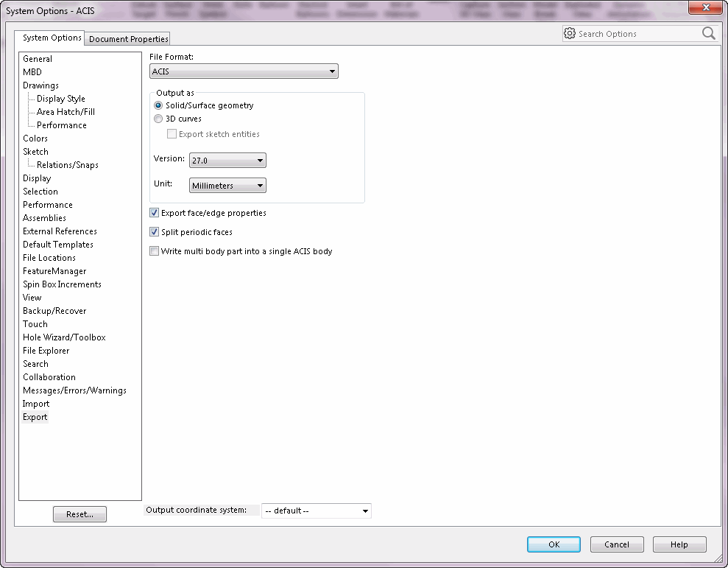728x568 pixels.
Task: Toggle Export sketch entities checkbox
Action: click(172, 134)
